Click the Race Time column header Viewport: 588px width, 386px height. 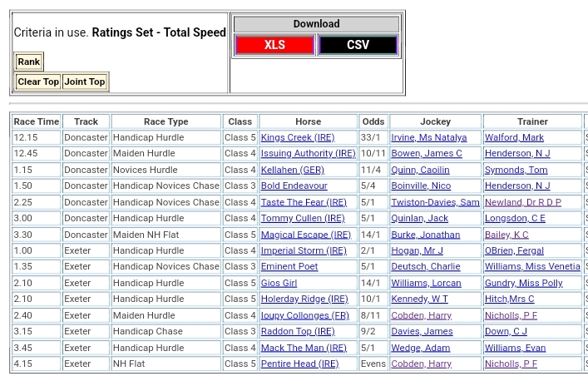pyautogui.click(x=37, y=121)
